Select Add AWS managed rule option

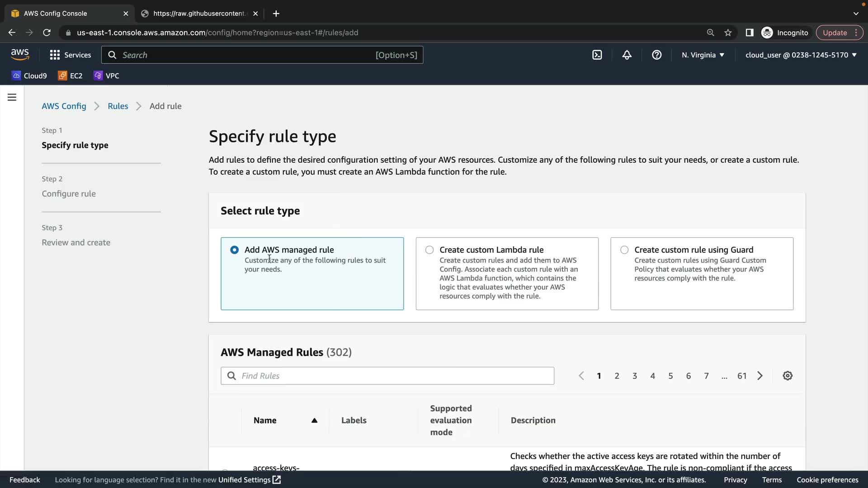(x=234, y=250)
